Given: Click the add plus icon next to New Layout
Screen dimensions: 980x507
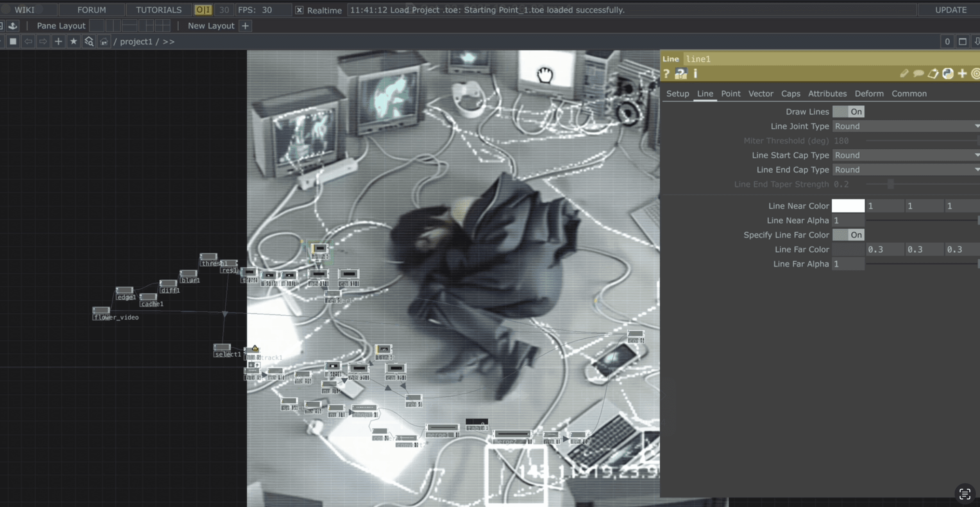Looking at the screenshot, I should click(x=245, y=26).
